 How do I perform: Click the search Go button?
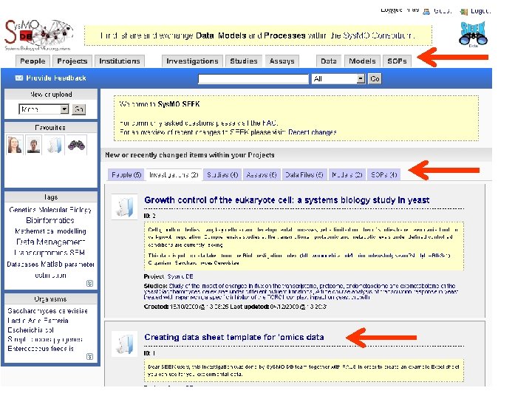(375, 79)
